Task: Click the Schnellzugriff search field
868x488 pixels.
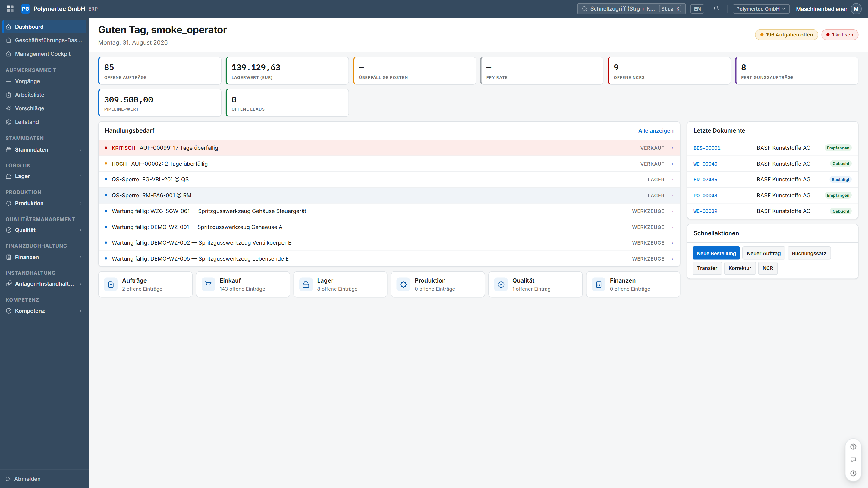Action: pyautogui.click(x=631, y=9)
